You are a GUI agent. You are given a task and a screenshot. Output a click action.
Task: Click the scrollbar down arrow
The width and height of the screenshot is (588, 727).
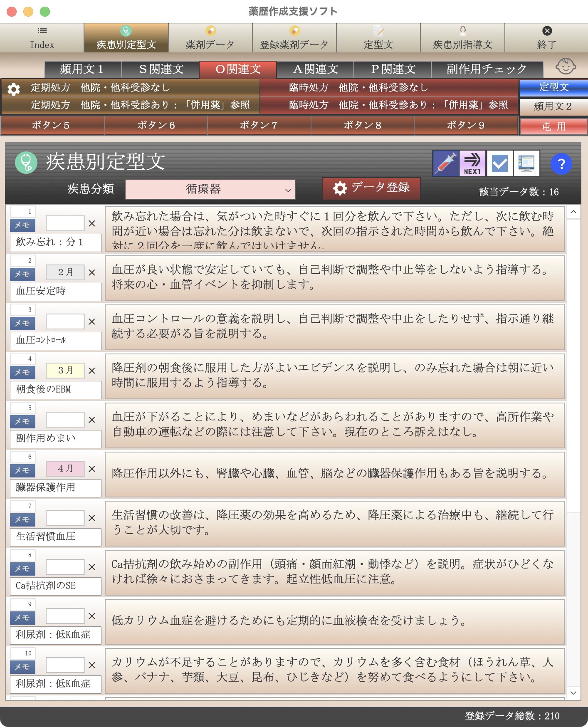(x=573, y=692)
